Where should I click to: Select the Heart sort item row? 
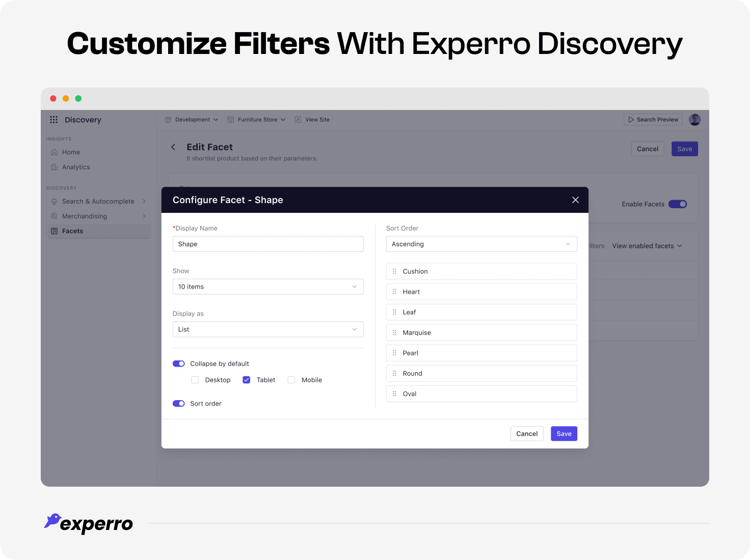pos(481,292)
